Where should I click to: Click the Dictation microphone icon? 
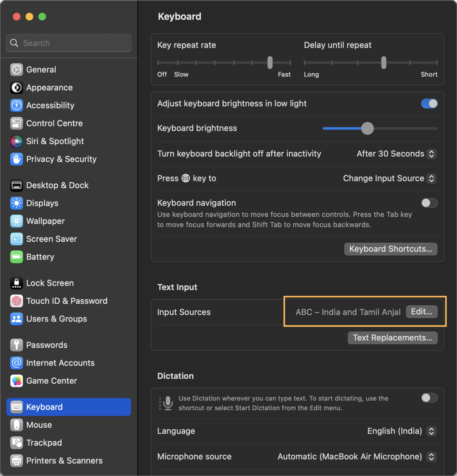coord(167,403)
